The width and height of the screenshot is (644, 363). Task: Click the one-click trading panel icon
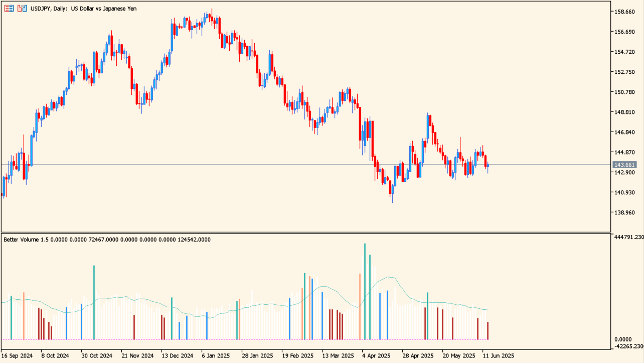(x=22, y=8)
